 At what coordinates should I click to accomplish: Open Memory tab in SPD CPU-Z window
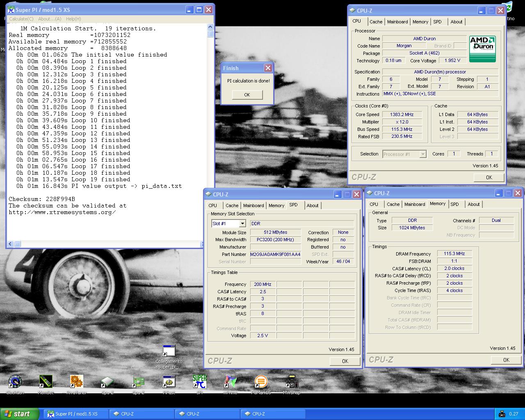coord(276,205)
